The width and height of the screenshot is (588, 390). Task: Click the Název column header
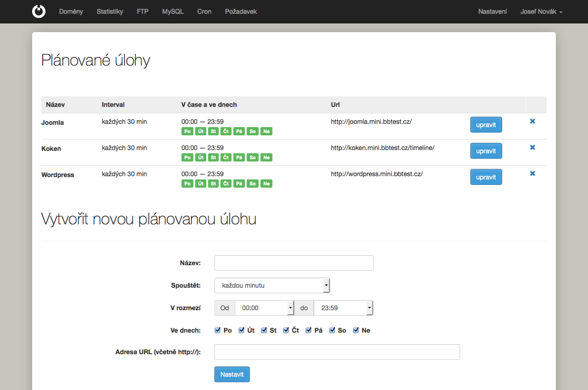click(x=56, y=105)
